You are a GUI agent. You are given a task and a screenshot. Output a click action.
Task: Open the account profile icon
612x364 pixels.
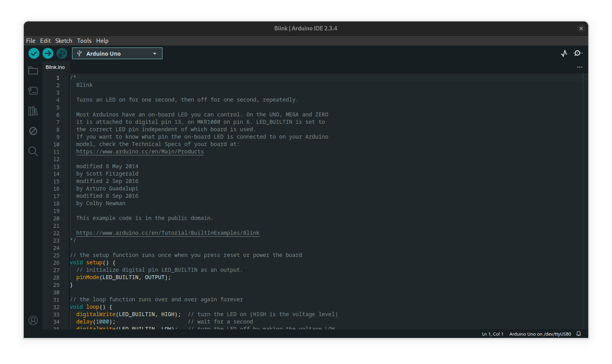(x=33, y=320)
